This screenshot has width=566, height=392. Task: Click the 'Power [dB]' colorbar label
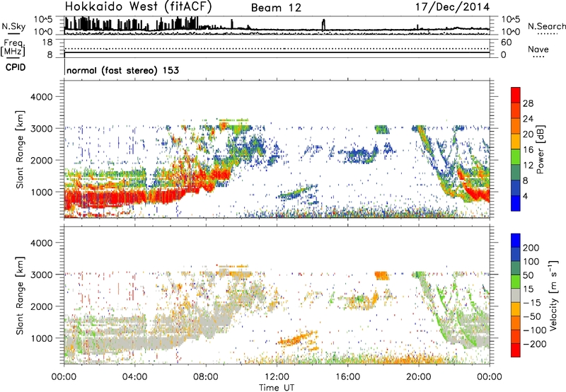pyautogui.click(x=540, y=149)
